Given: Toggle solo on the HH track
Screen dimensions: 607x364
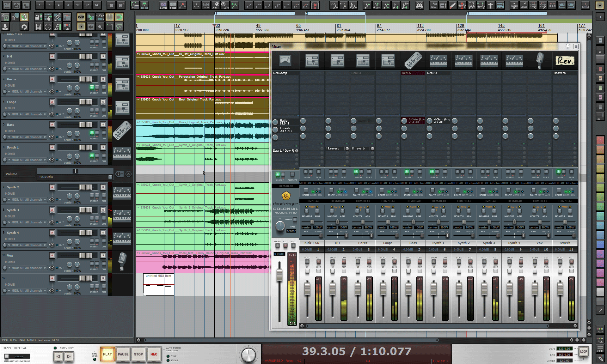Looking at the screenshot, I should pos(103,56).
